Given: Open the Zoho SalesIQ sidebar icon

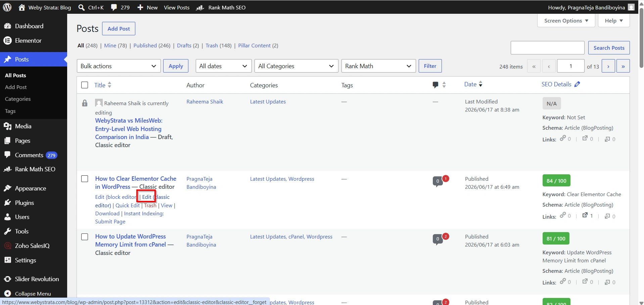Looking at the screenshot, I should coord(7,246).
